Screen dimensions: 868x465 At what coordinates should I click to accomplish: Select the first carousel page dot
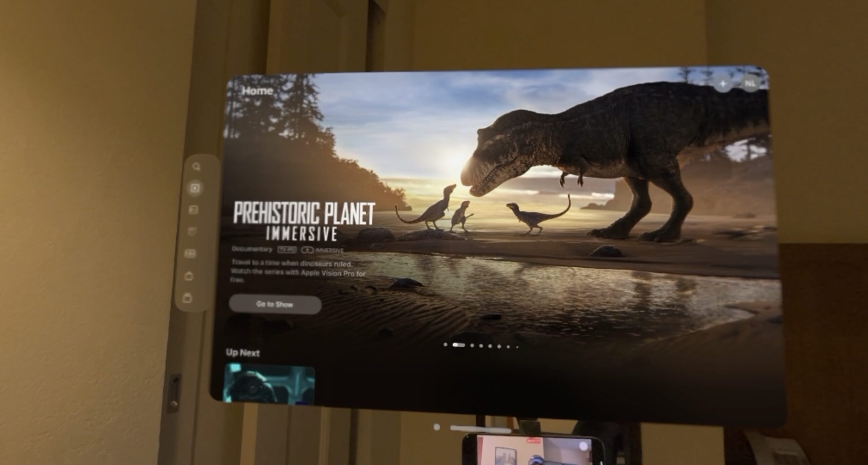(x=445, y=345)
